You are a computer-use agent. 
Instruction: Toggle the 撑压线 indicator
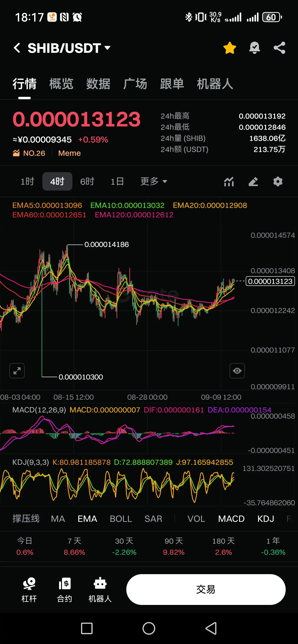coord(26,519)
